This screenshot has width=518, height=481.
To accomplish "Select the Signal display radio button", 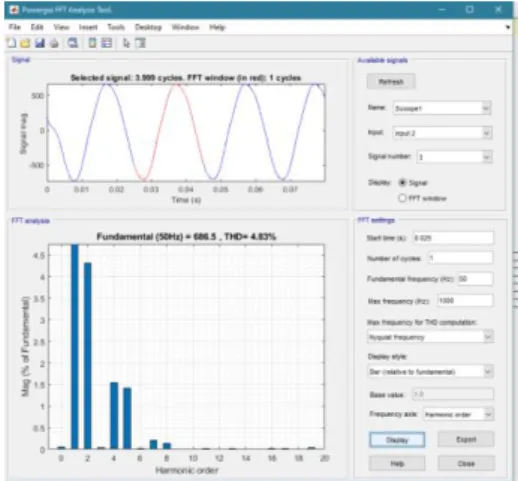I will tap(402, 182).
